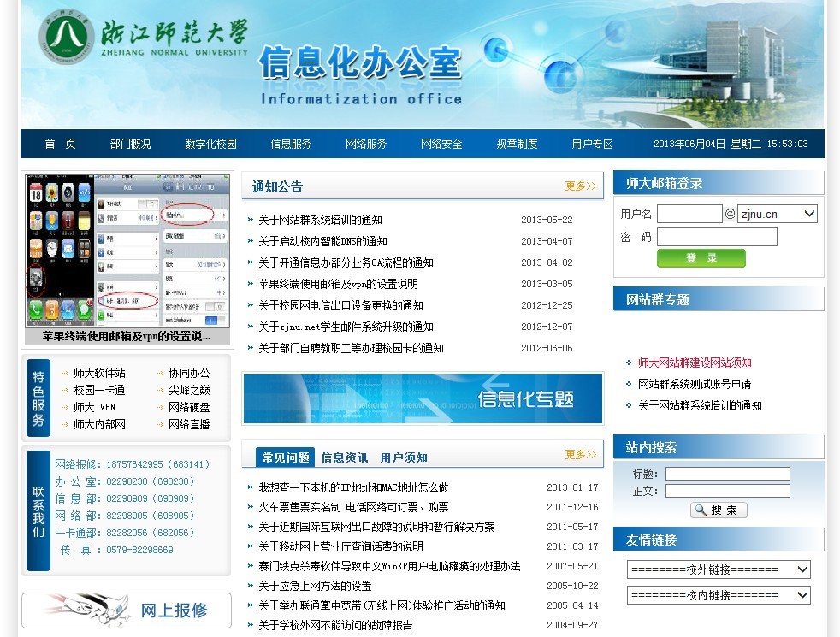Open the 信息化专题 banner

(x=423, y=398)
